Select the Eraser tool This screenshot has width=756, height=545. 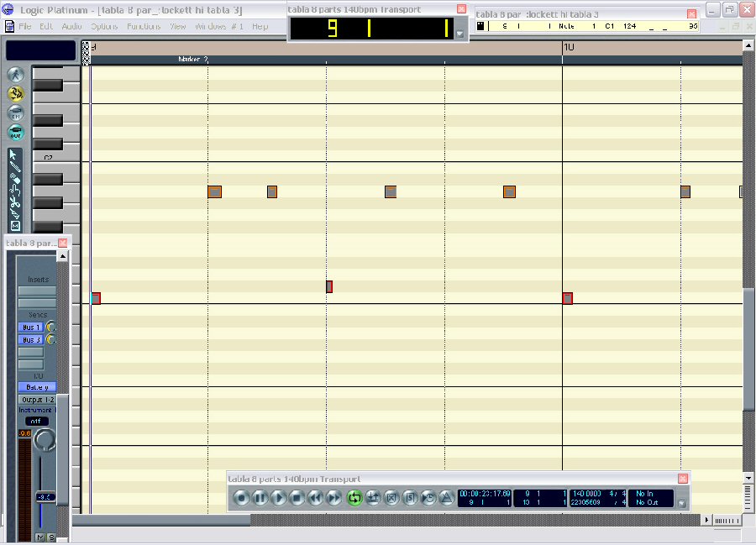click(15, 180)
